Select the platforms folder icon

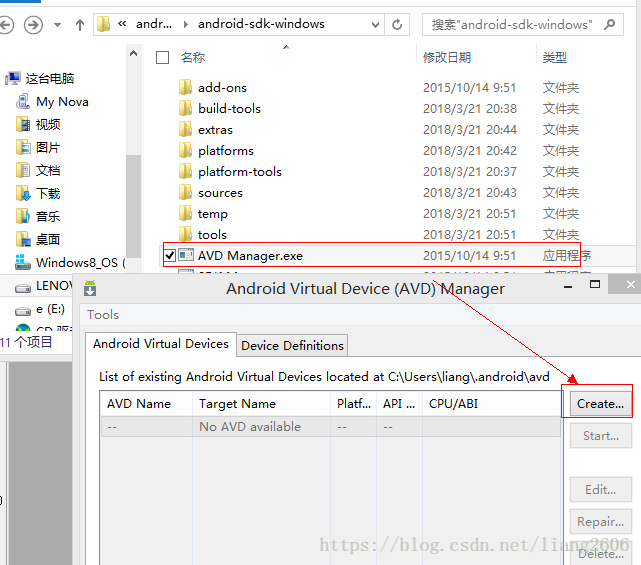click(185, 150)
